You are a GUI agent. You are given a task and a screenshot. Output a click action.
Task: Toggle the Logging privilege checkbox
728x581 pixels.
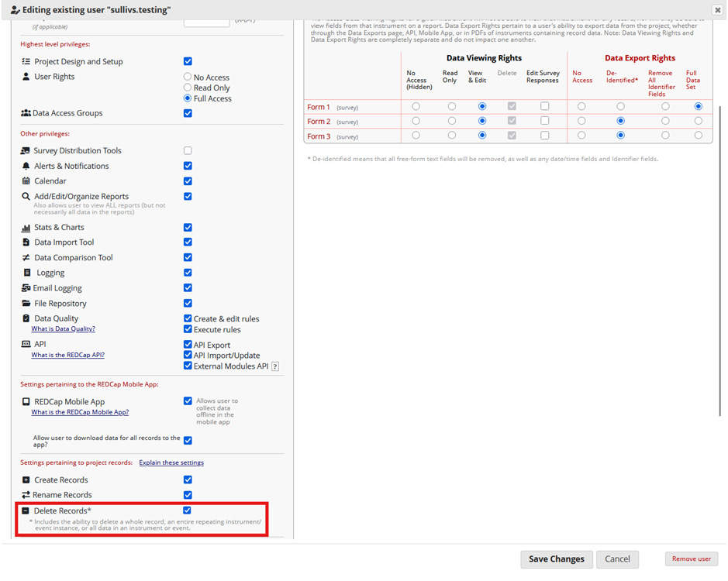(x=188, y=273)
